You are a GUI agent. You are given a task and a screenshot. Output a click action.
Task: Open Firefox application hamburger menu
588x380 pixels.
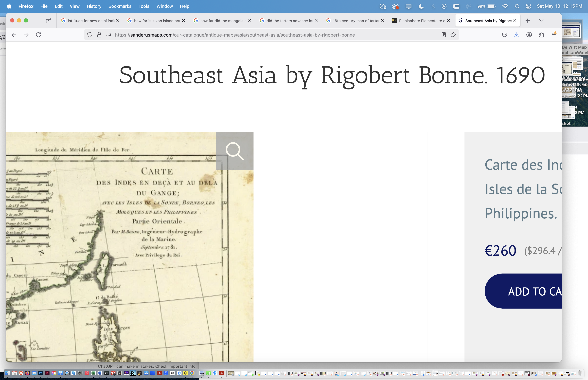[554, 35]
